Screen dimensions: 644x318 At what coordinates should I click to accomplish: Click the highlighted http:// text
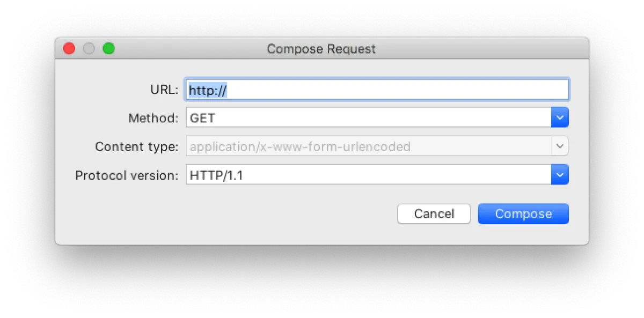click(208, 90)
